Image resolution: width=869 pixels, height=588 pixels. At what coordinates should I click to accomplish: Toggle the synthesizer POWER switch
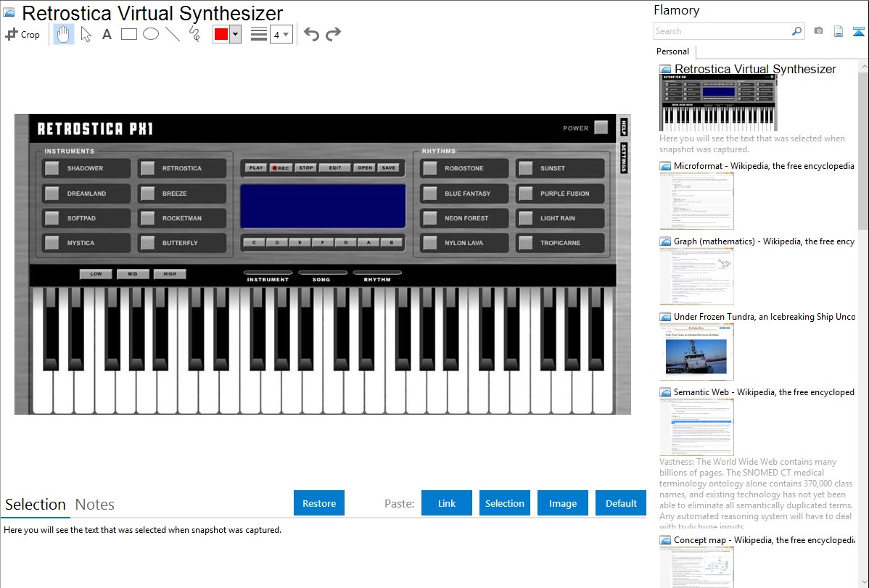(601, 128)
